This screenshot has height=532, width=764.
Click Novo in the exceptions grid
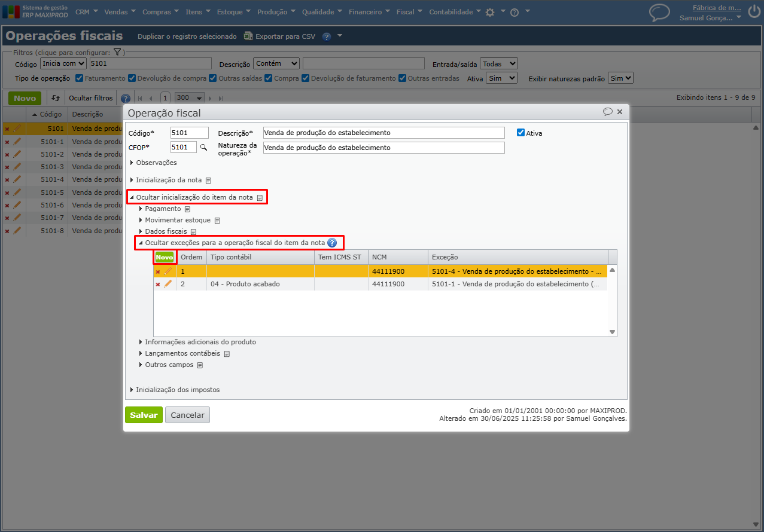pos(165,257)
